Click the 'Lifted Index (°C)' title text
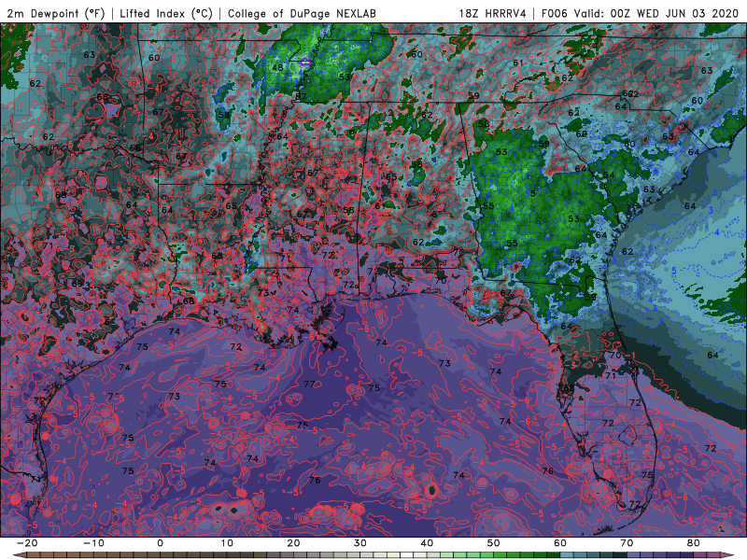Viewport: 747px width, 560px height. coord(166,13)
